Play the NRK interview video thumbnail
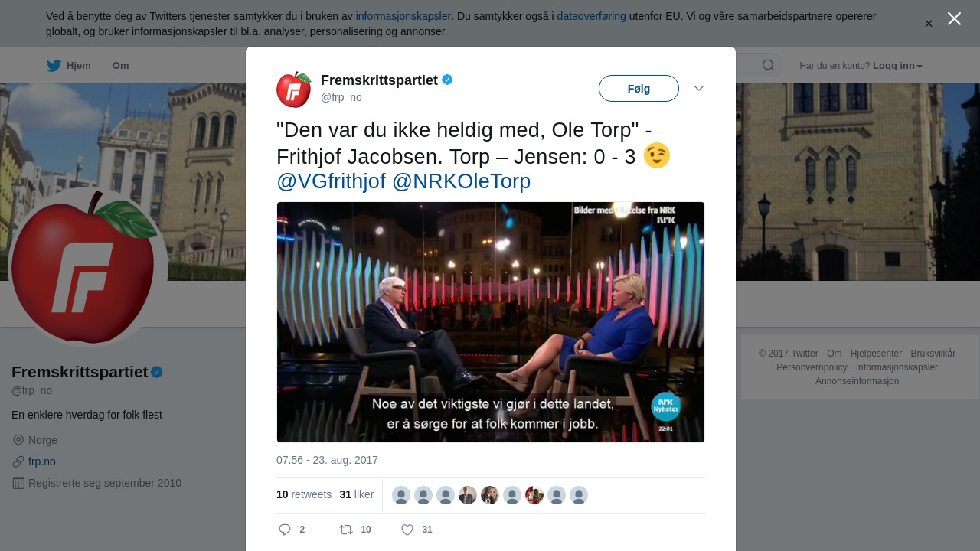Screen dimensions: 980x551 491,322
